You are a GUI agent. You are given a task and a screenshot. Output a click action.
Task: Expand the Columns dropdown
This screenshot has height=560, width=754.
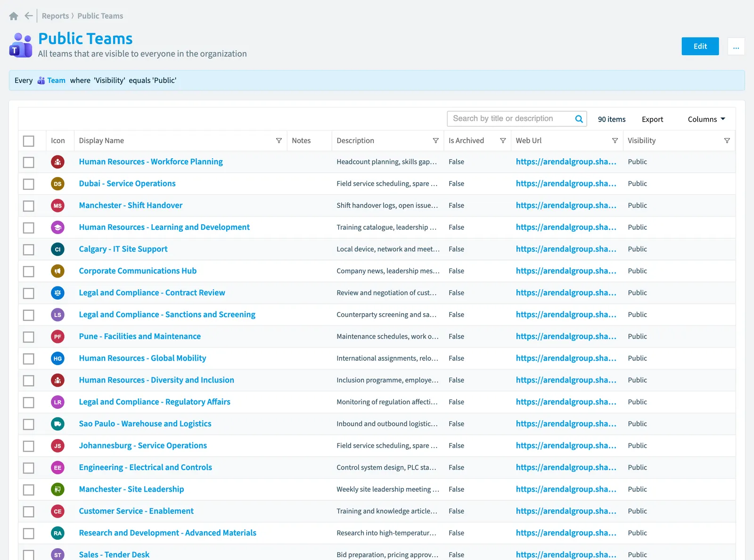point(706,119)
